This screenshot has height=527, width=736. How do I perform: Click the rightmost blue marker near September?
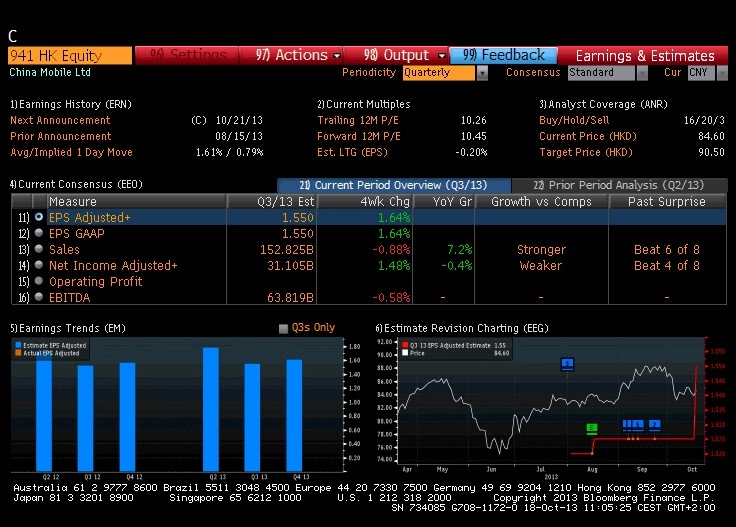(x=654, y=425)
